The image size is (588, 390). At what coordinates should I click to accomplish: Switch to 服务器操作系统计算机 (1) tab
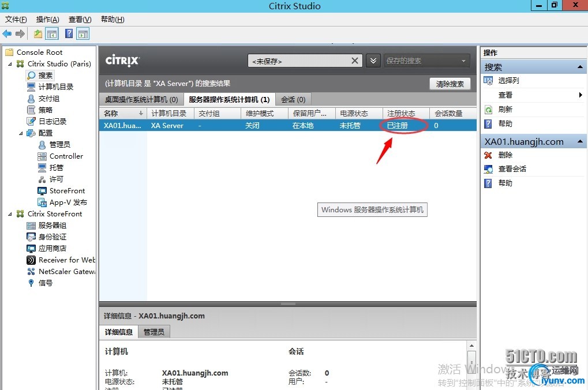(x=229, y=99)
